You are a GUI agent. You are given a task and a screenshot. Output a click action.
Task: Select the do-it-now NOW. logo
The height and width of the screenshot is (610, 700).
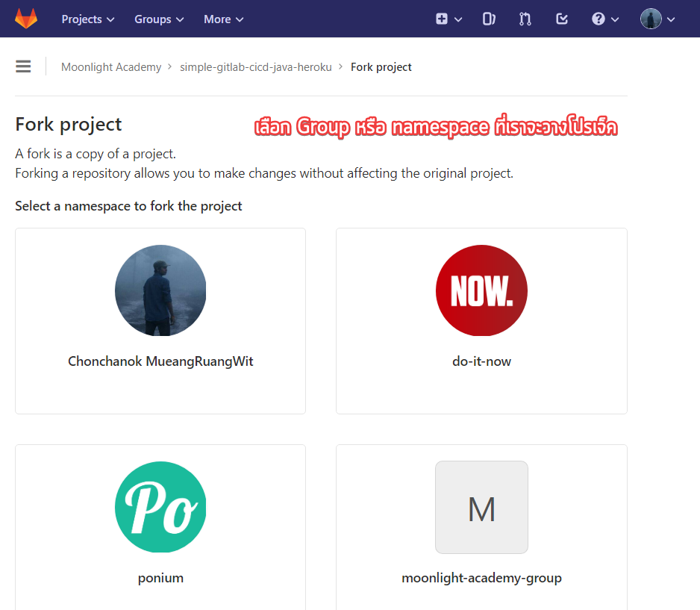click(481, 290)
